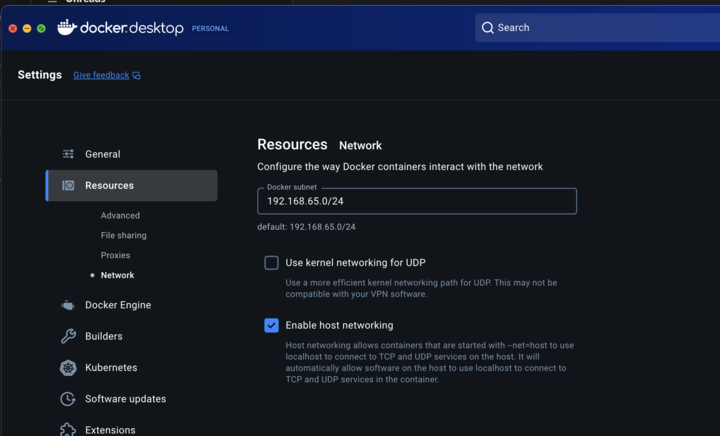
Task: Go to Kubernetes settings
Action: point(111,368)
